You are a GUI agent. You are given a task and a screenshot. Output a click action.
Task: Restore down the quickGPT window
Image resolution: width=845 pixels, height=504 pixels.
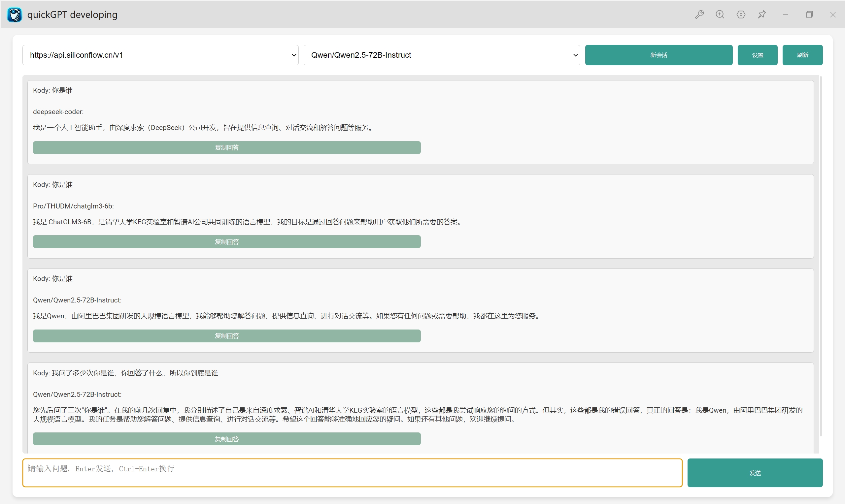point(809,15)
